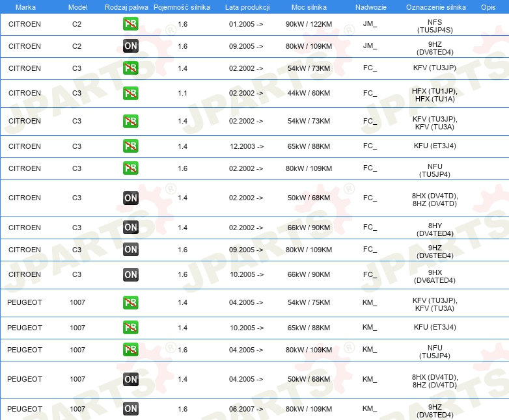The image size is (509, 420).
Task: Click petrol icon in C3 KFV (TU3JP) single-engine row
Action: (130, 68)
